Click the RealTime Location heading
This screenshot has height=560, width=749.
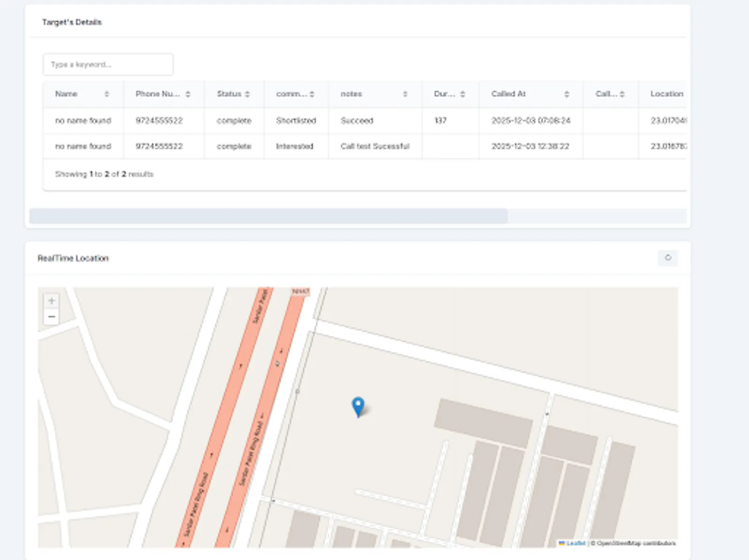(73, 258)
